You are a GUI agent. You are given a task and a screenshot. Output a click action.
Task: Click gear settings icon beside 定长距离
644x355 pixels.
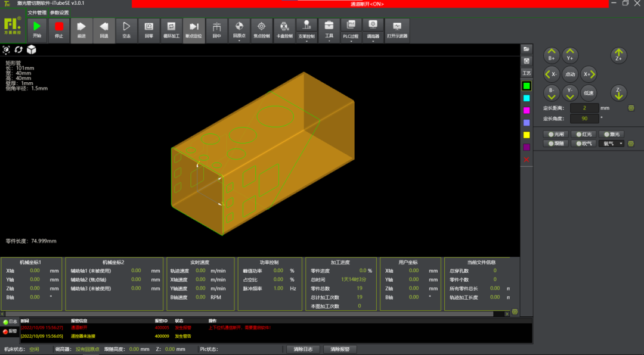point(631,108)
